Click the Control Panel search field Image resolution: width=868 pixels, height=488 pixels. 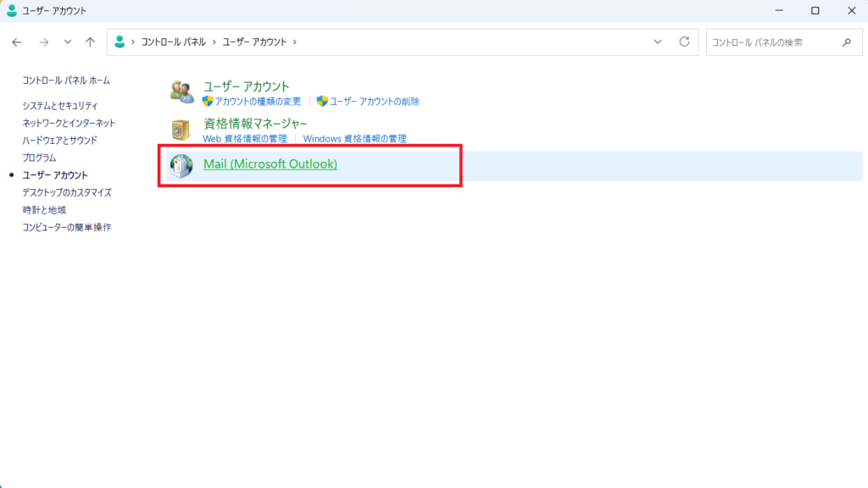pos(771,42)
